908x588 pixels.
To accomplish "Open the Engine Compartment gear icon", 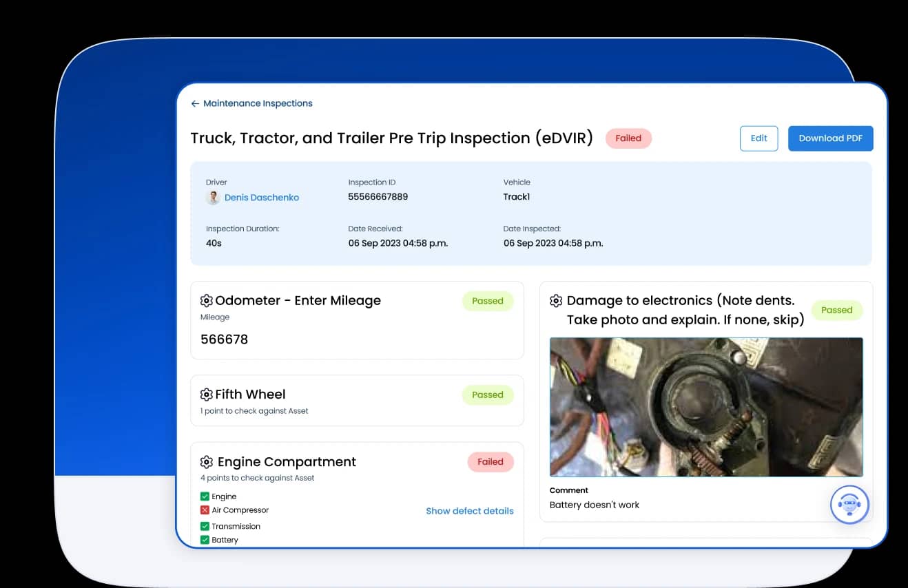I will click(x=207, y=461).
